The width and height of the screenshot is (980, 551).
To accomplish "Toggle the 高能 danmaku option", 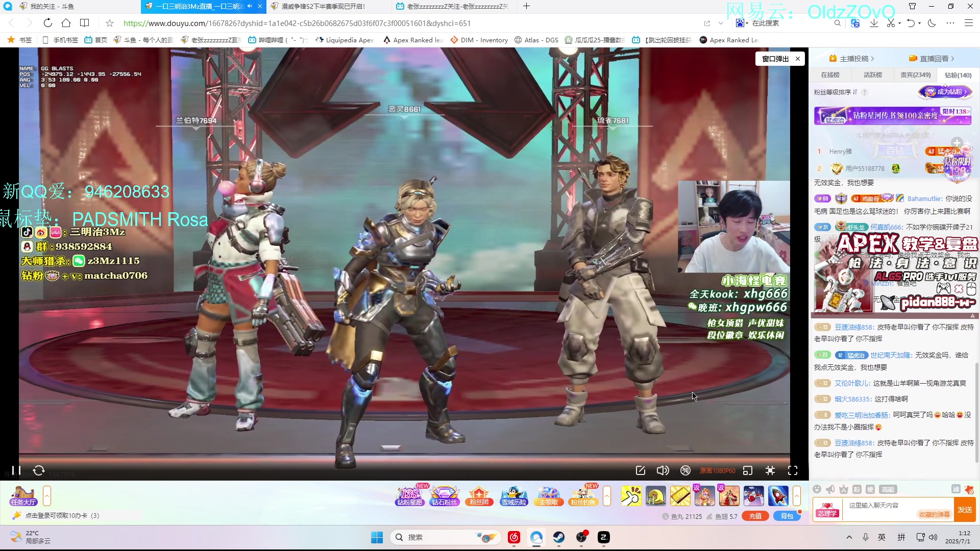I will coord(888,489).
